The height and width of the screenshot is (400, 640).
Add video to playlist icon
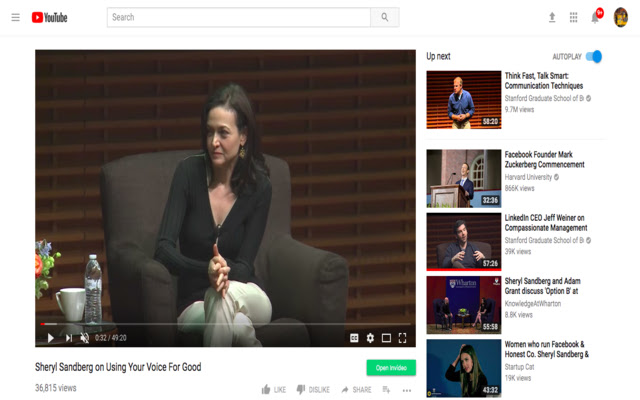tap(386, 390)
